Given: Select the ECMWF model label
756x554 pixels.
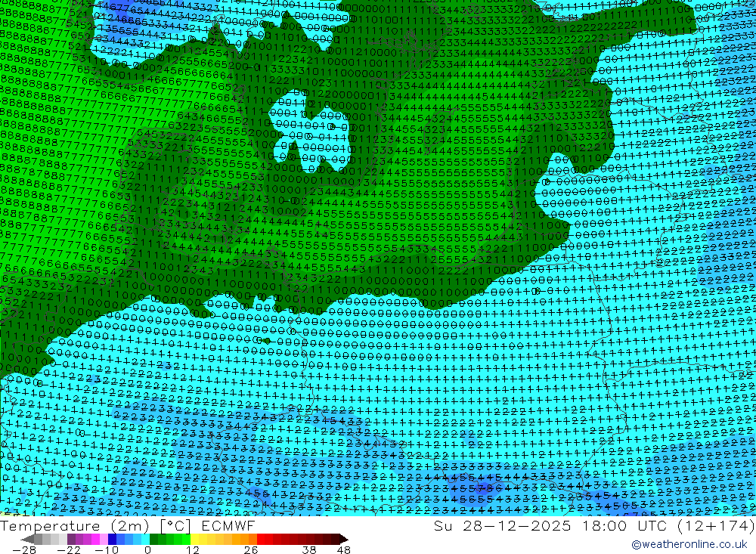Looking at the screenshot, I should point(228,525).
